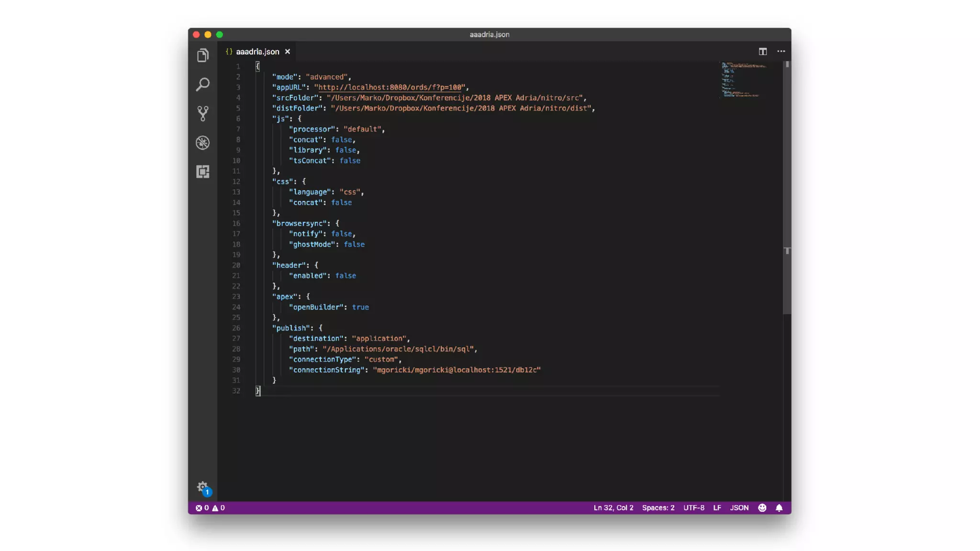The width and height of the screenshot is (980, 551).
Task: Open the More Actions ellipsis menu
Action: (x=781, y=51)
